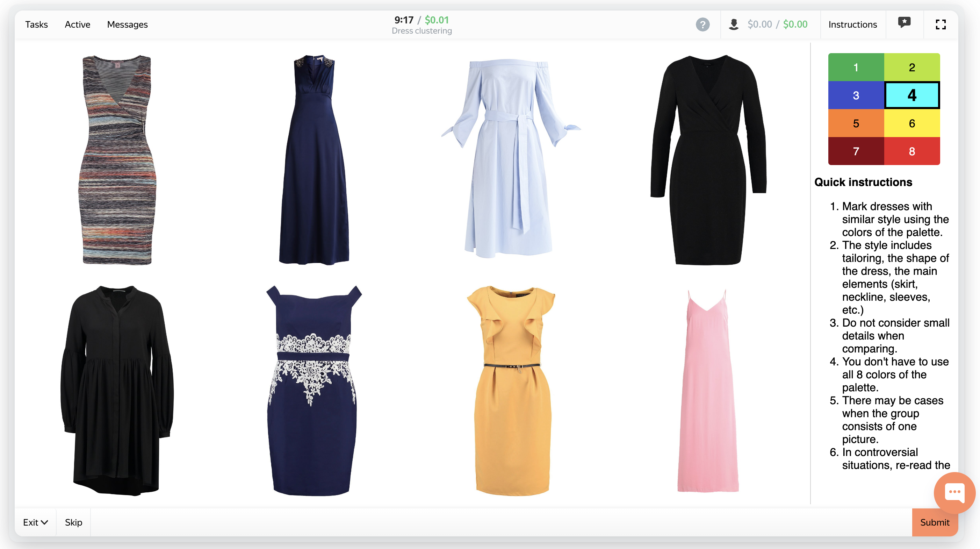This screenshot has height=549, width=980.
Task: Click the account balance download icon
Action: (734, 25)
